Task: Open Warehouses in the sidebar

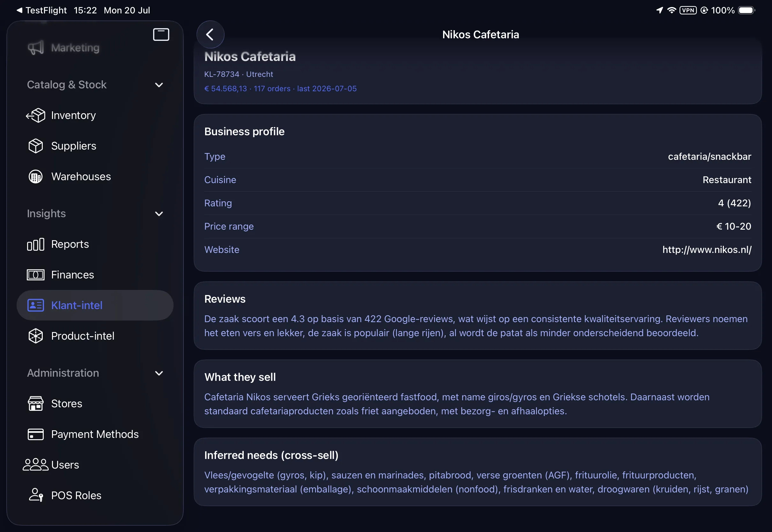Action: (x=95, y=177)
